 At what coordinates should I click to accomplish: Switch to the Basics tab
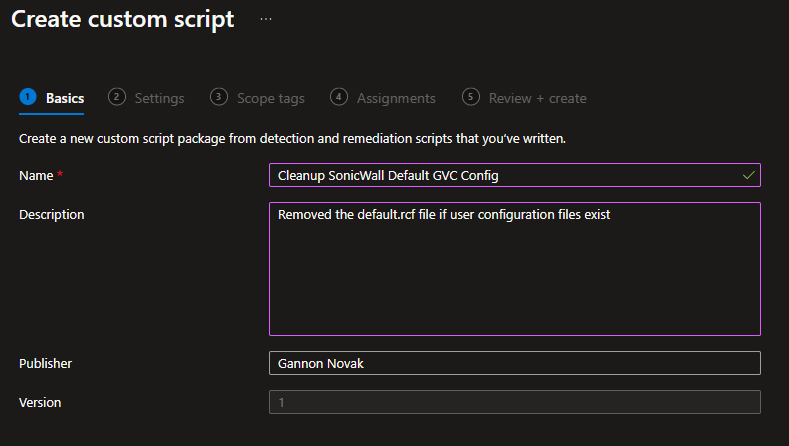pyautogui.click(x=65, y=98)
